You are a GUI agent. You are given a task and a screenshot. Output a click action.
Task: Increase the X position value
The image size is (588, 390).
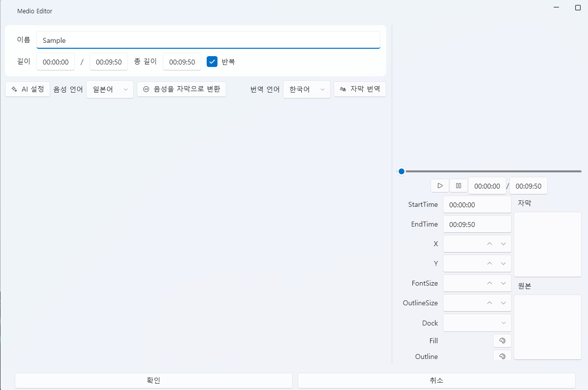click(x=490, y=243)
